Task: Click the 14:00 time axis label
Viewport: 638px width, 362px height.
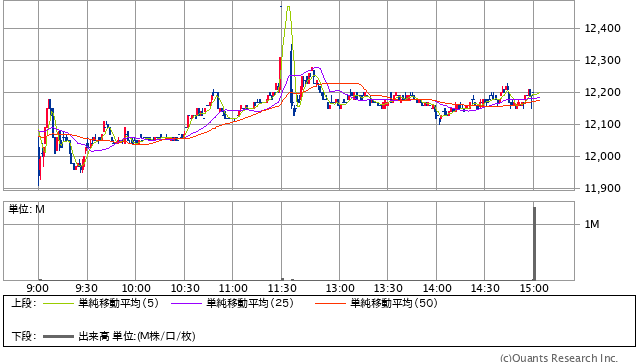Action: (437, 288)
